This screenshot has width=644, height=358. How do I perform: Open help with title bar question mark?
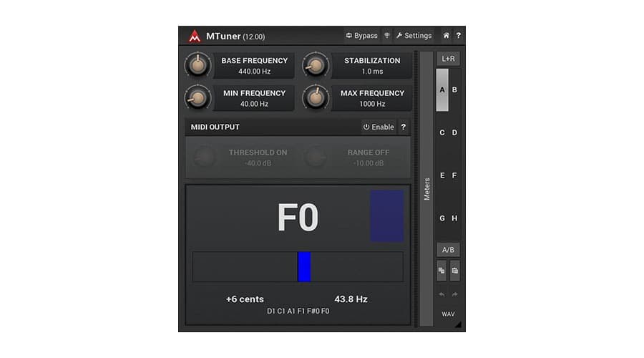[459, 36]
